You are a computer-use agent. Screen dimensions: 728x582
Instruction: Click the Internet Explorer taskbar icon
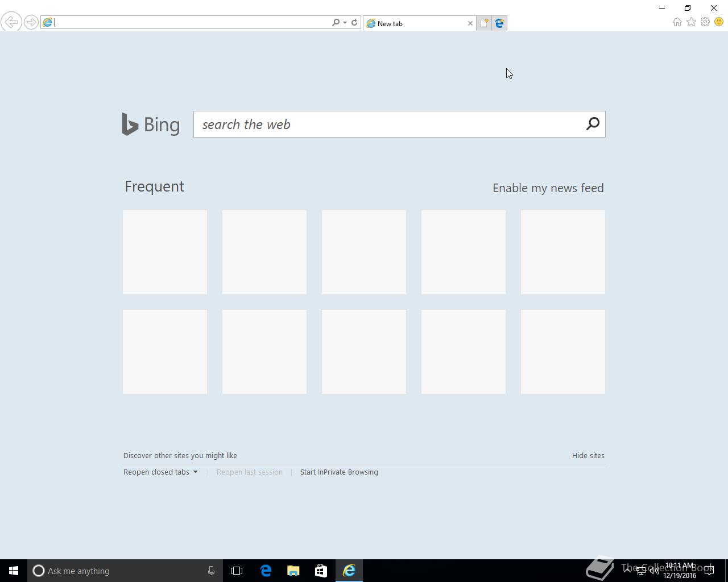tap(349, 571)
